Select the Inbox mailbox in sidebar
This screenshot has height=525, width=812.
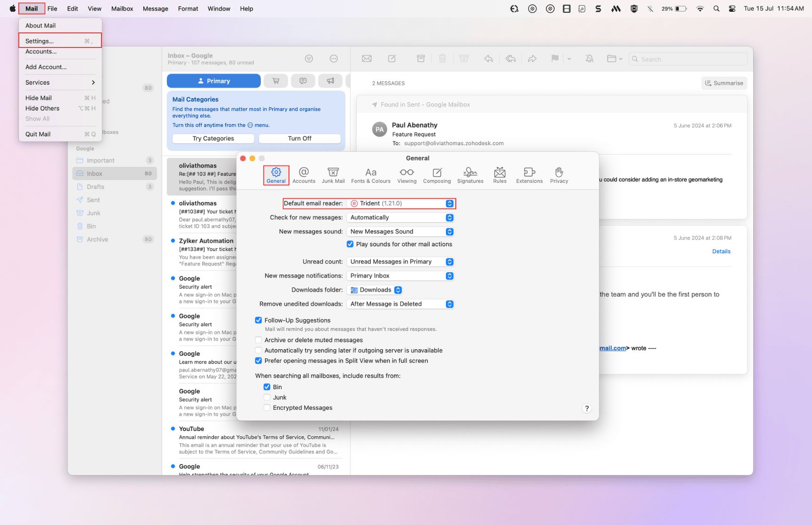coord(115,173)
